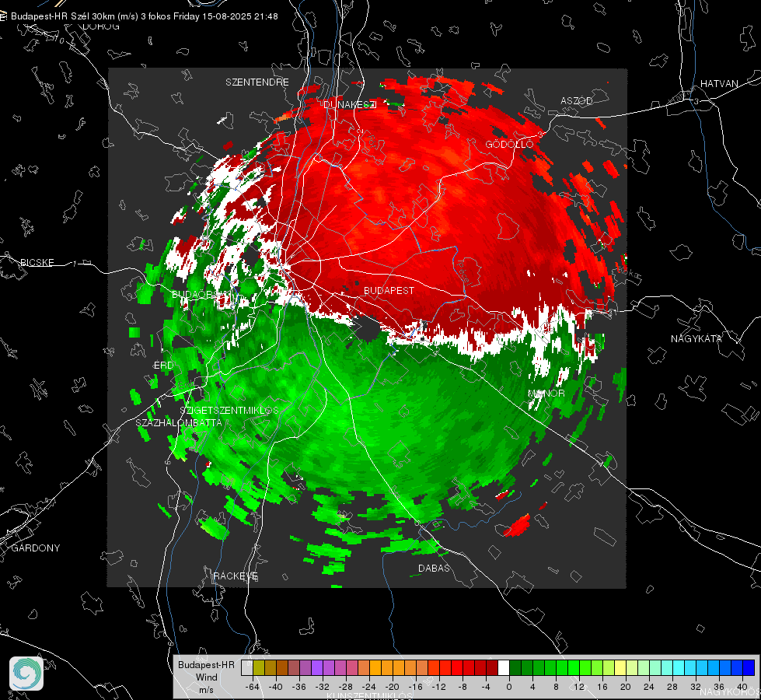Click the SZAZHALOMBATTA map label
Screen dimensions: 761x700
pos(179,423)
